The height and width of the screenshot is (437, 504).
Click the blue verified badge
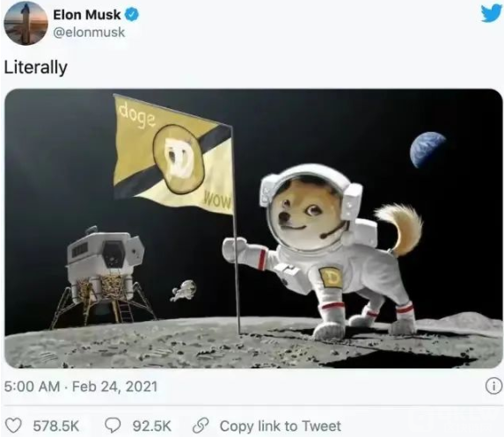[x=131, y=15]
